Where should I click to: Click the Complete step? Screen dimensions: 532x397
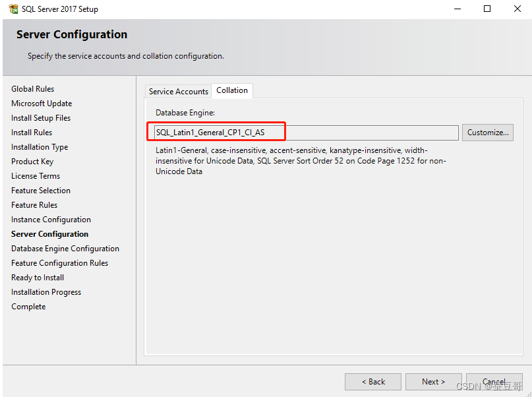28,307
